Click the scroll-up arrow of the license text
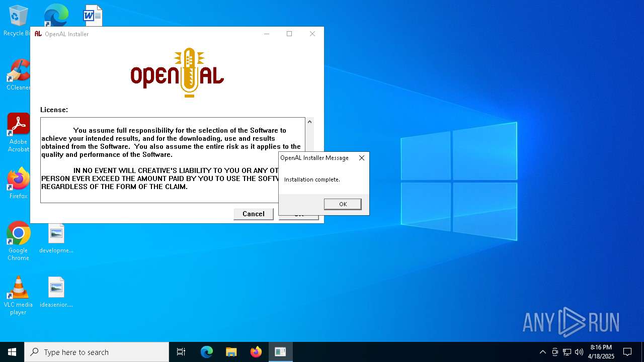The image size is (644, 362). click(x=309, y=122)
